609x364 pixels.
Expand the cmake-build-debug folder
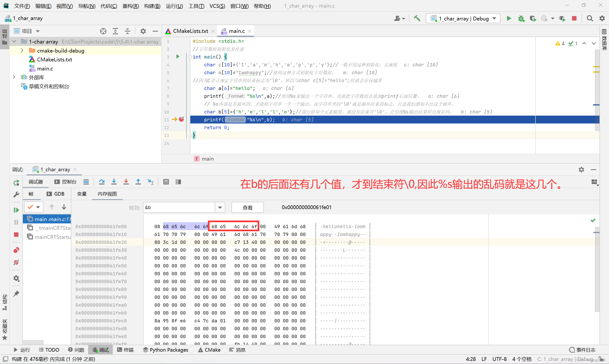[22, 50]
